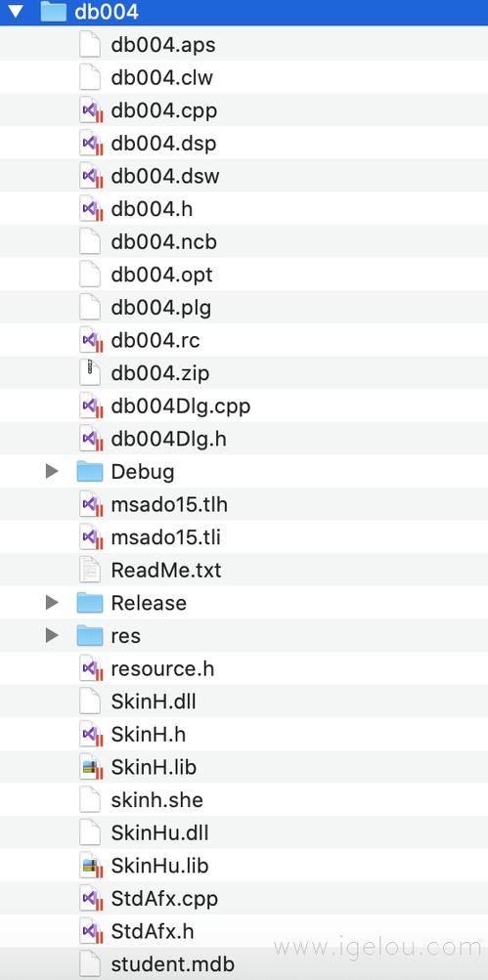
Task: Click the blank icon for db004.aps
Action: [x=90, y=45]
